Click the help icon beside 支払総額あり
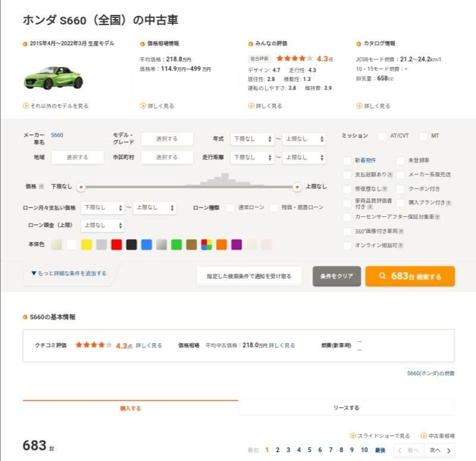This screenshot has width=476, height=461. point(390,175)
